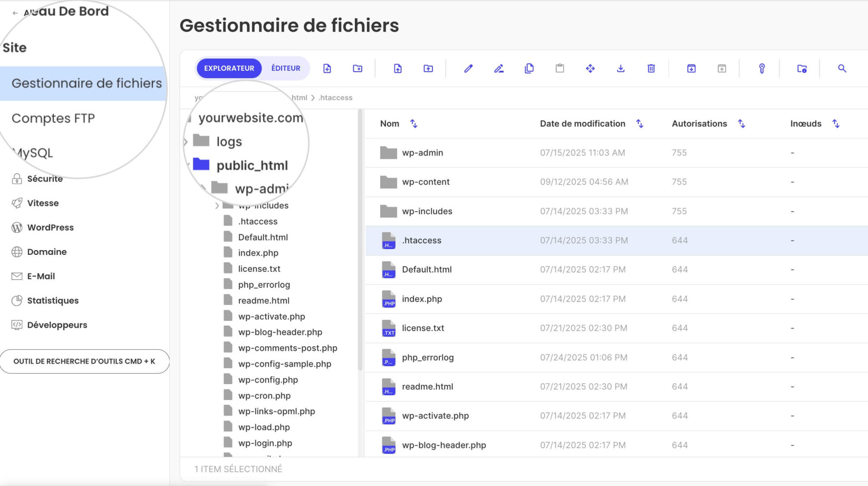Click the .htaccess file icon in table
This screenshot has width=868, height=486.
pos(389,241)
